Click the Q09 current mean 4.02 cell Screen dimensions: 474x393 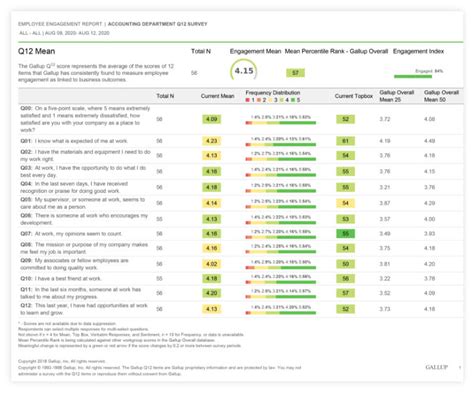tap(212, 264)
